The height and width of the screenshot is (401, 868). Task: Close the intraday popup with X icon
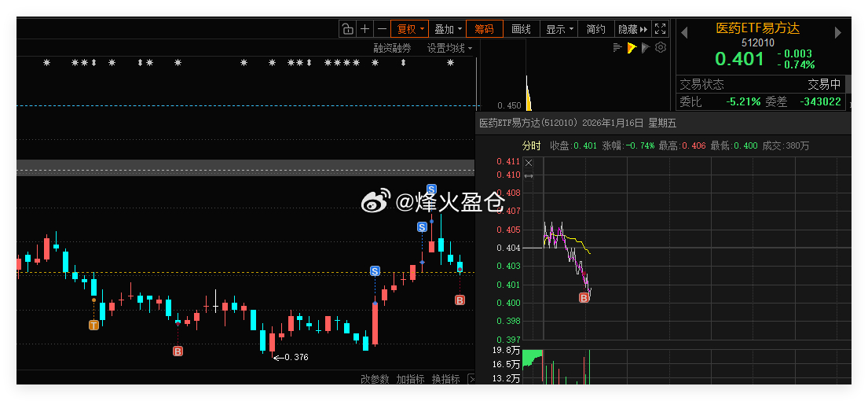pos(528,163)
